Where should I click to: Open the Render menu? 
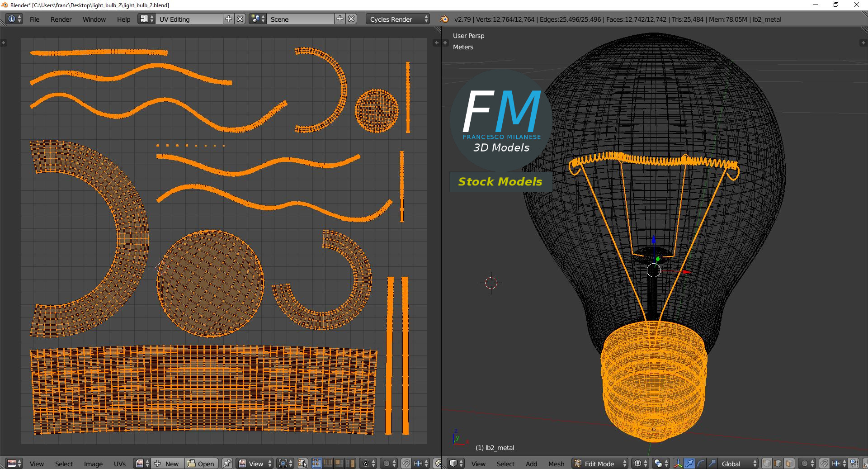point(61,19)
